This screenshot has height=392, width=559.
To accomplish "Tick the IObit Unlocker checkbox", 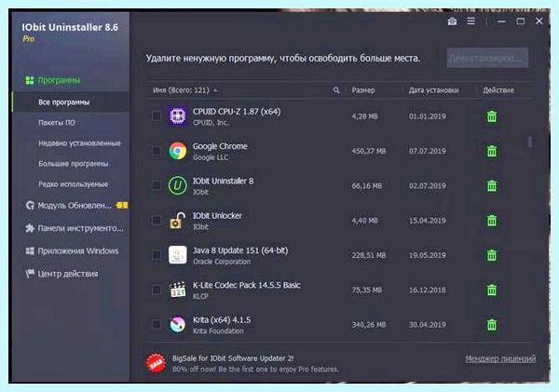I will pyautogui.click(x=157, y=221).
